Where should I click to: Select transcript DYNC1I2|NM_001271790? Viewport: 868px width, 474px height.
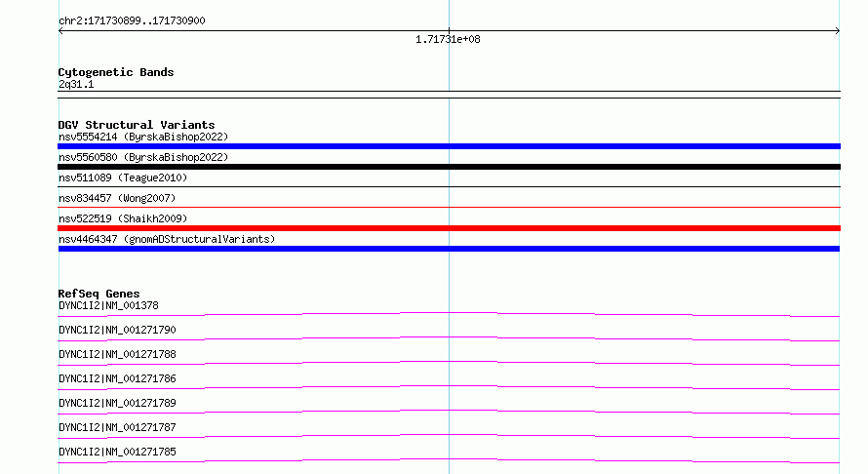[x=117, y=330]
